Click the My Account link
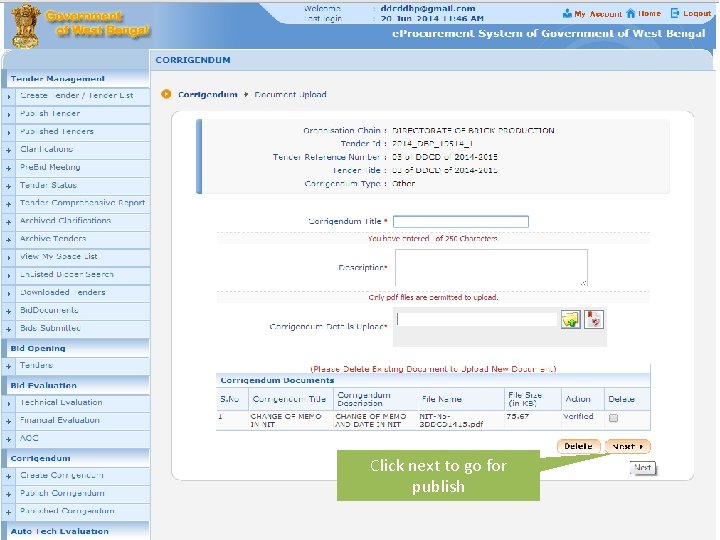The height and width of the screenshot is (540, 720). coord(598,14)
